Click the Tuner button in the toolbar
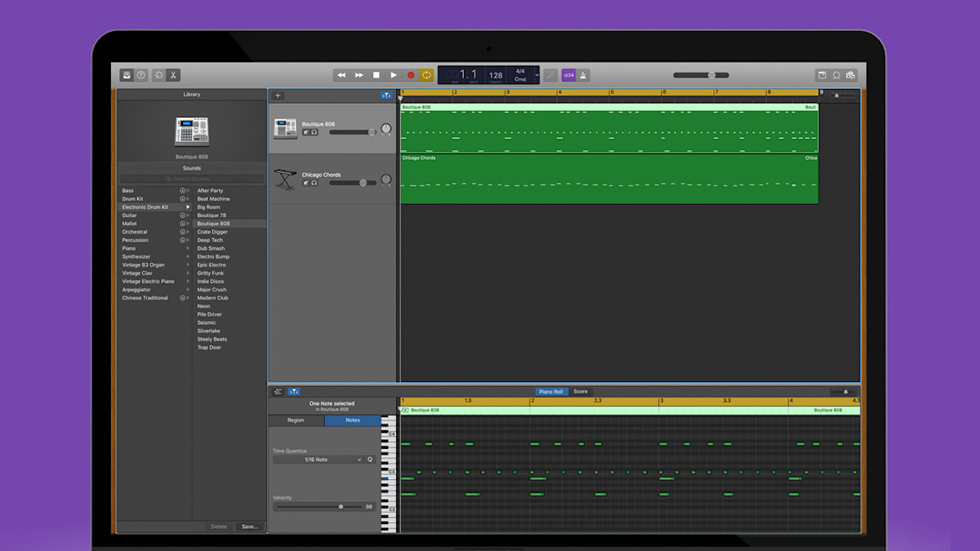The image size is (980, 551). [551, 75]
